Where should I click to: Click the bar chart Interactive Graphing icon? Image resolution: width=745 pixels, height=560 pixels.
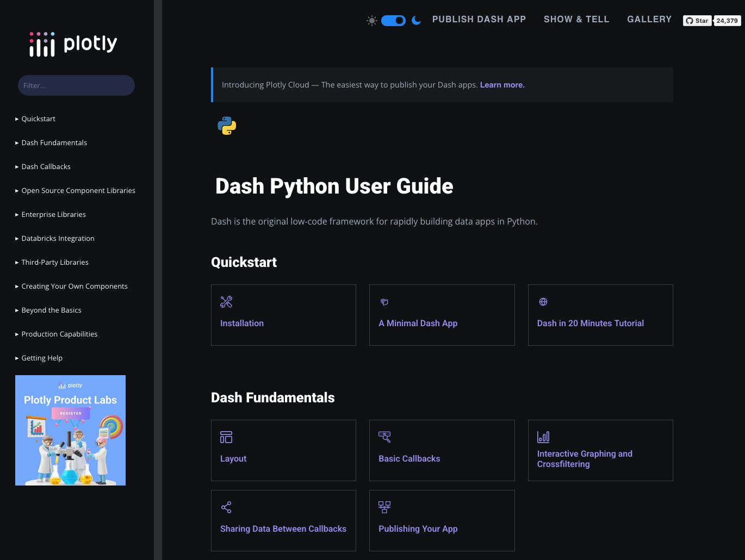click(x=543, y=437)
